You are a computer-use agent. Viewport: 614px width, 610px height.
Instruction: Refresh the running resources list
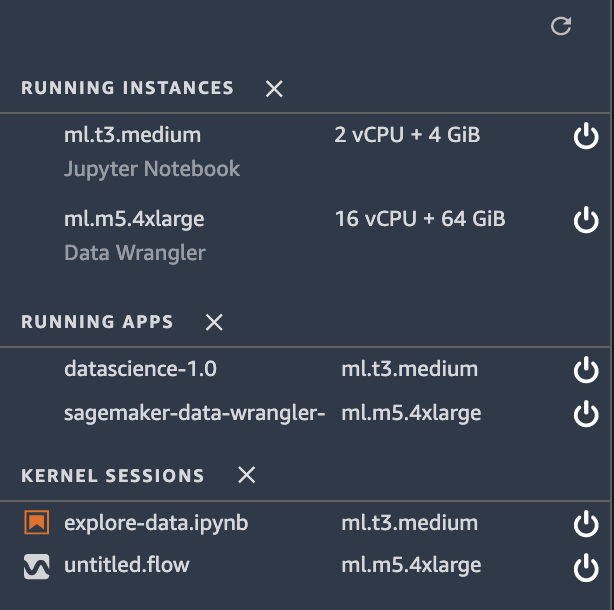point(561,26)
